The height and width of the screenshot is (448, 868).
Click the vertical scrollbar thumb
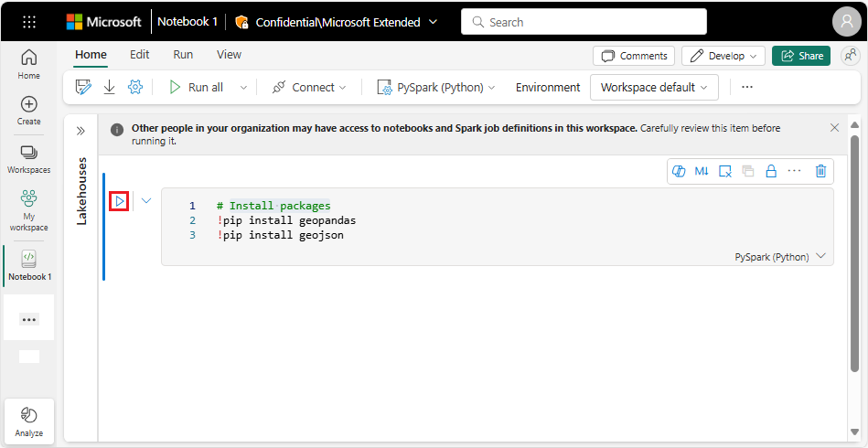[854, 252]
